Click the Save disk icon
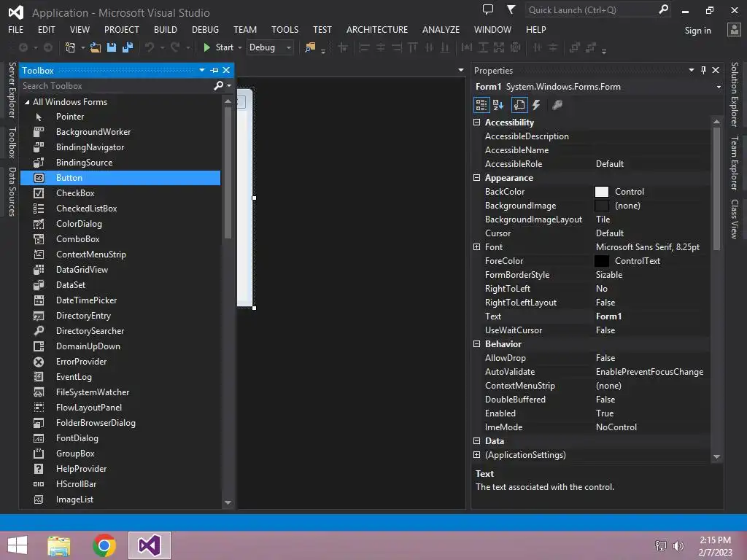The width and height of the screenshot is (747, 560). coord(112,47)
